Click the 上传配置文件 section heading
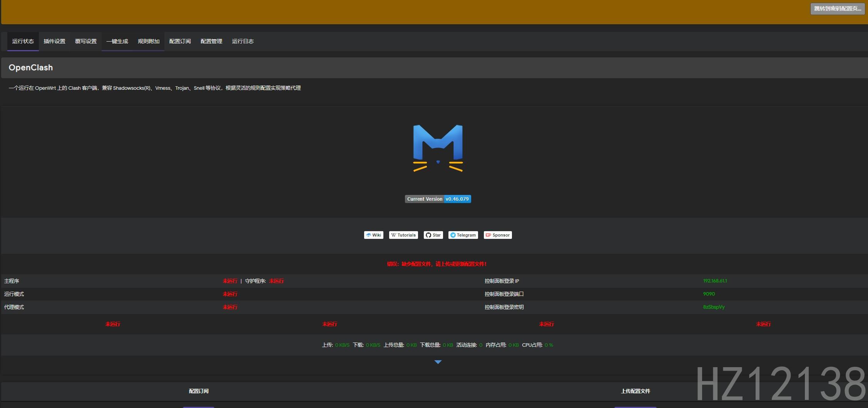 pyautogui.click(x=636, y=391)
